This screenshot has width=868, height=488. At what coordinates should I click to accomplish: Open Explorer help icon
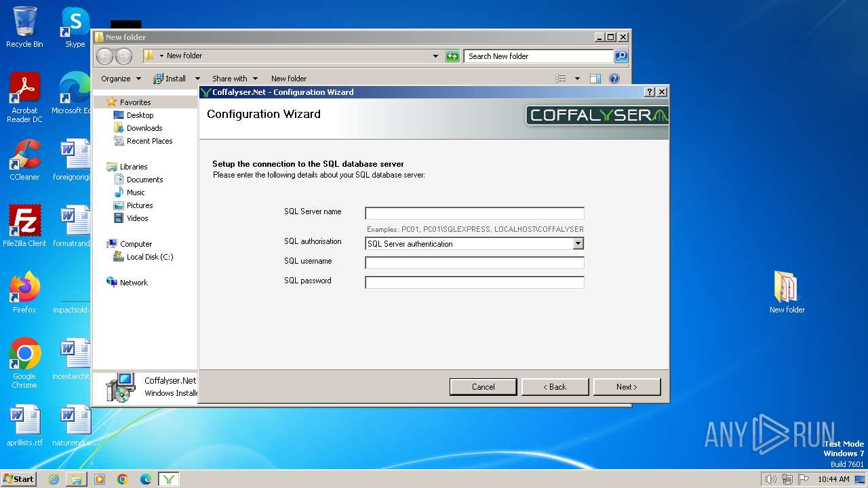coord(614,79)
